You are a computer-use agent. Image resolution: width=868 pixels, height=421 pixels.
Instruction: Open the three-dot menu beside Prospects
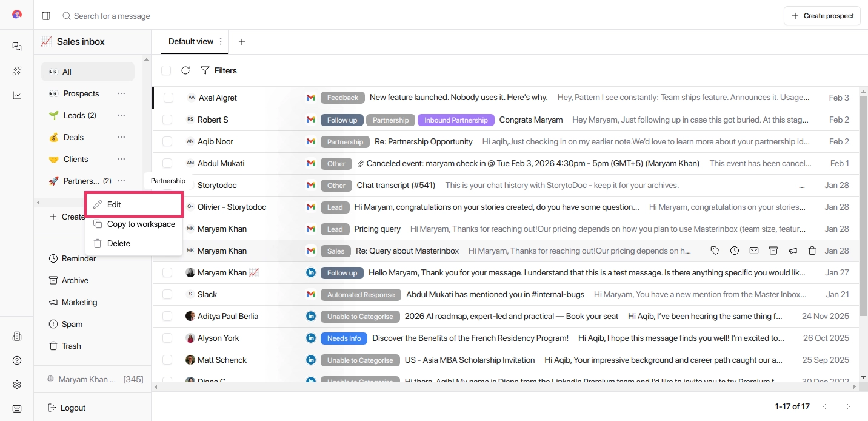(121, 93)
